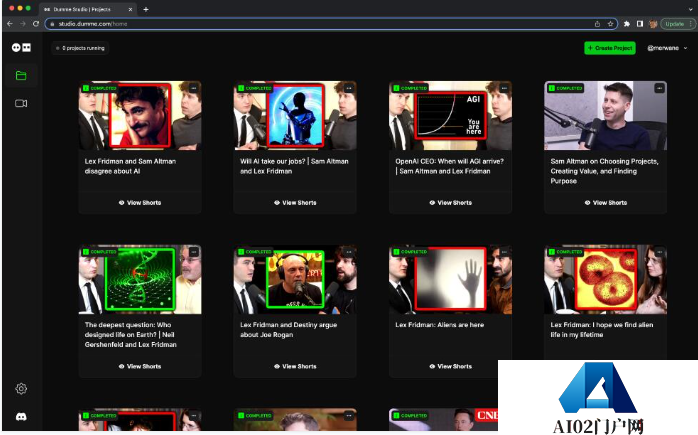The width and height of the screenshot is (698, 435).
Task: Open shadow hand aliens thumbnail
Action: [450, 279]
